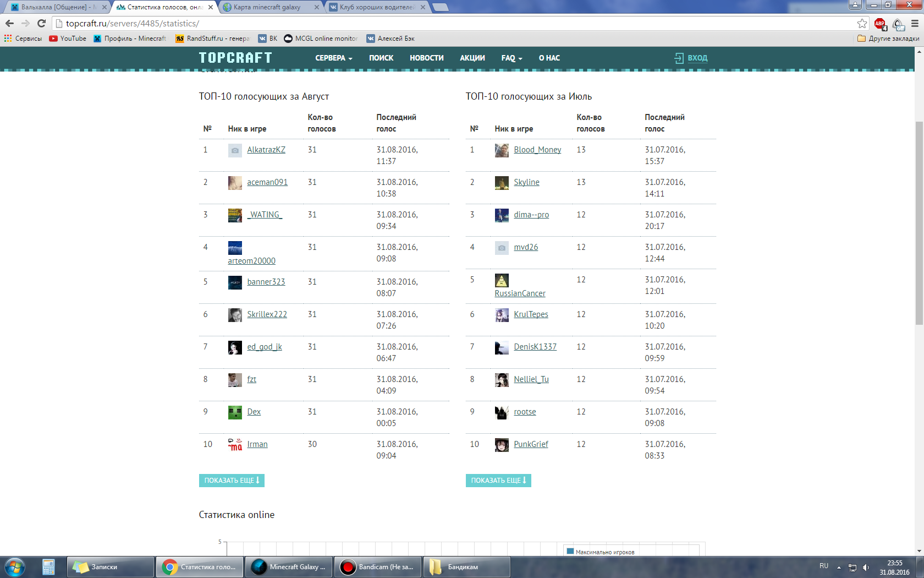Open the Профиль - Minecraft bookmark
Image resolution: width=924 pixels, height=578 pixels.
pyautogui.click(x=130, y=39)
